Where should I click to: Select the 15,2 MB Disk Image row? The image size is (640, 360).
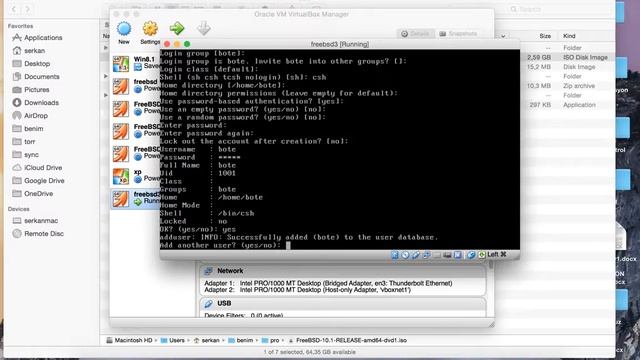pos(567,67)
